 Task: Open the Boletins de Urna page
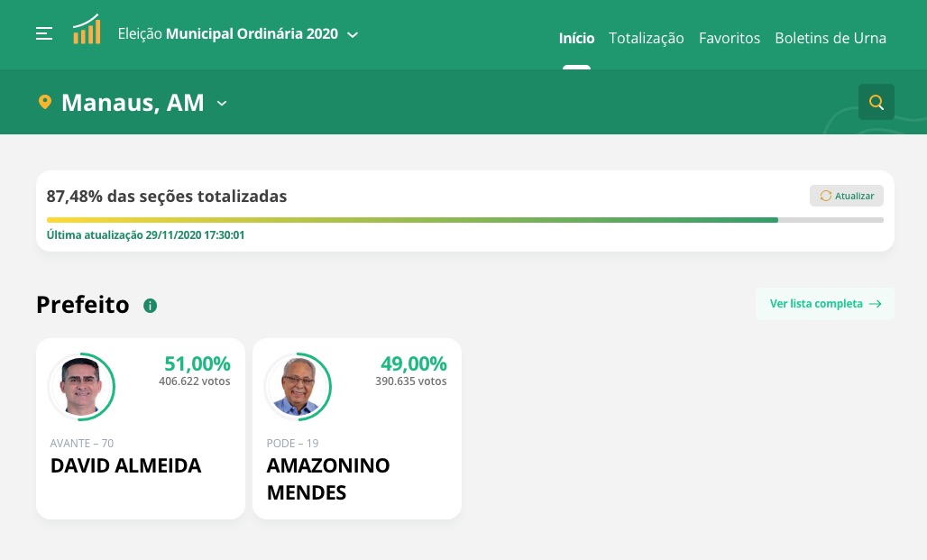pyautogui.click(x=830, y=38)
